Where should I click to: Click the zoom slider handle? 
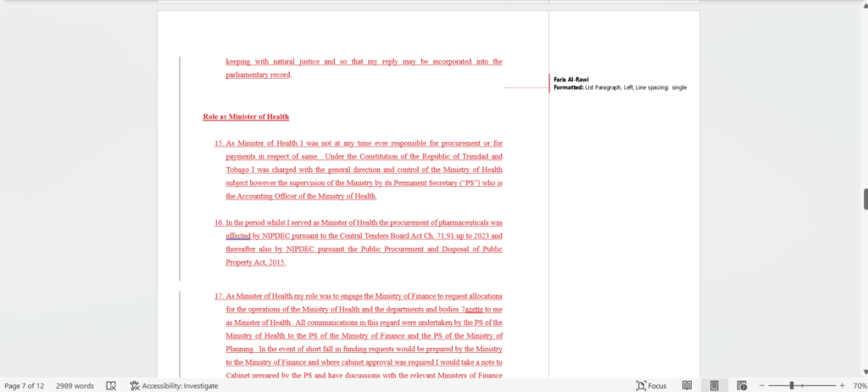click(x=791, y=385)
